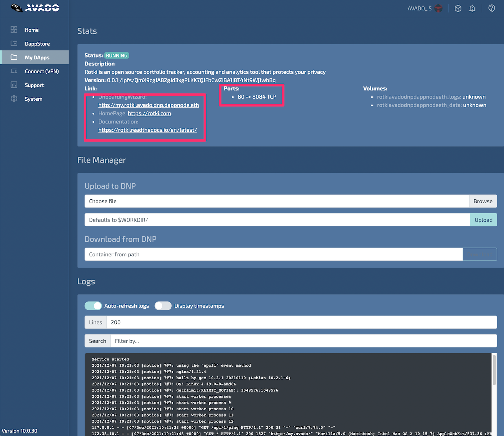
Task: Click the Browse button for file upload
Action: pos(483,201)
